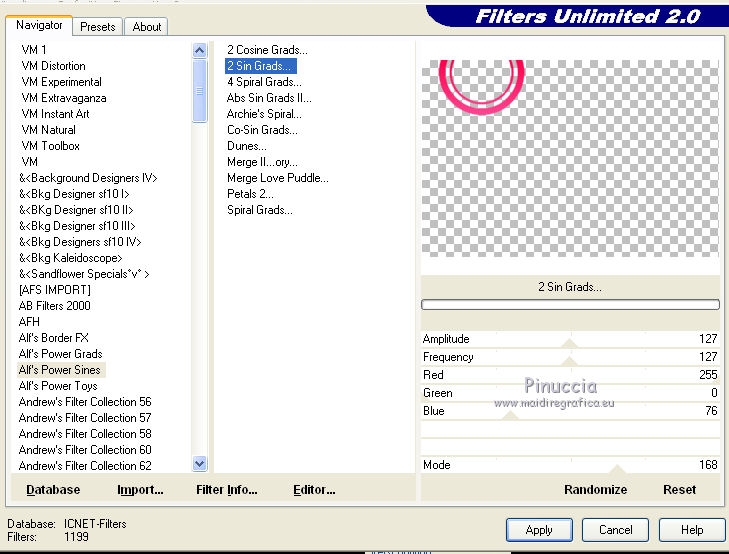Open the About tab
This screenshot has width=729, height=554.
point(146,26)
